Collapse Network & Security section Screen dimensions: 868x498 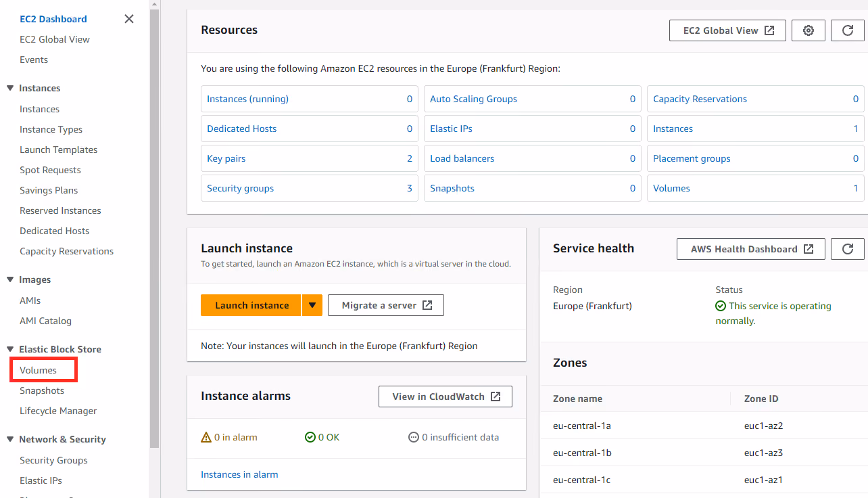[x=10, y=439]
